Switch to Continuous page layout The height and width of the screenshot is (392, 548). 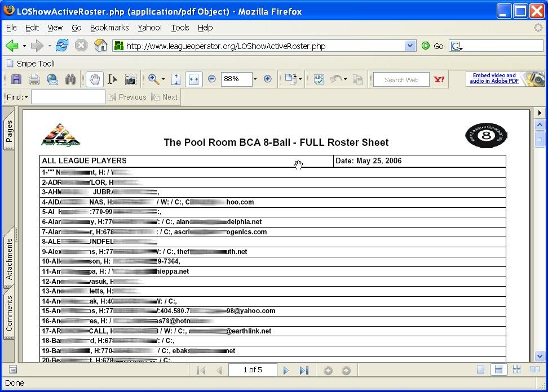pos(498,369)
